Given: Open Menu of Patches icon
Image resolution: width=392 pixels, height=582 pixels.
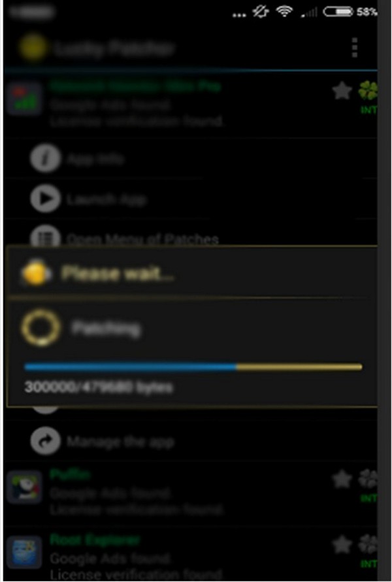Looking at the screenshot, I should click(x=45, y=236).
